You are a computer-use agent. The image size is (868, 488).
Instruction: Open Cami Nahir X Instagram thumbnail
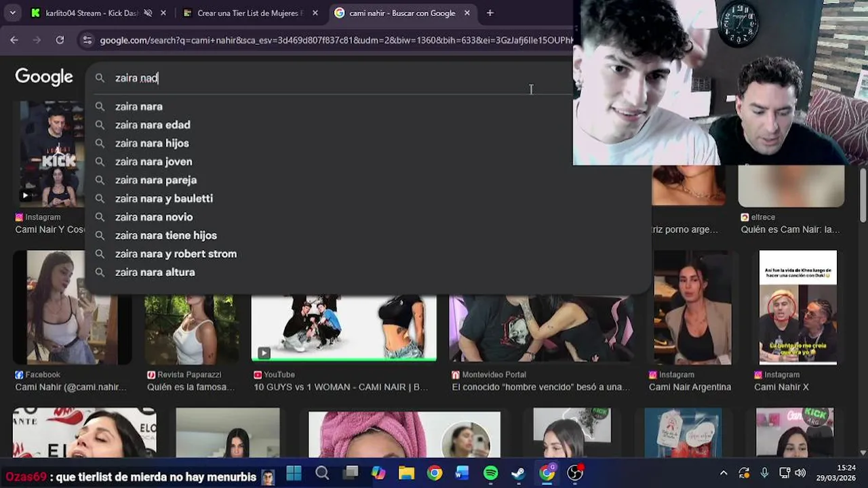(x=797, y=307)
